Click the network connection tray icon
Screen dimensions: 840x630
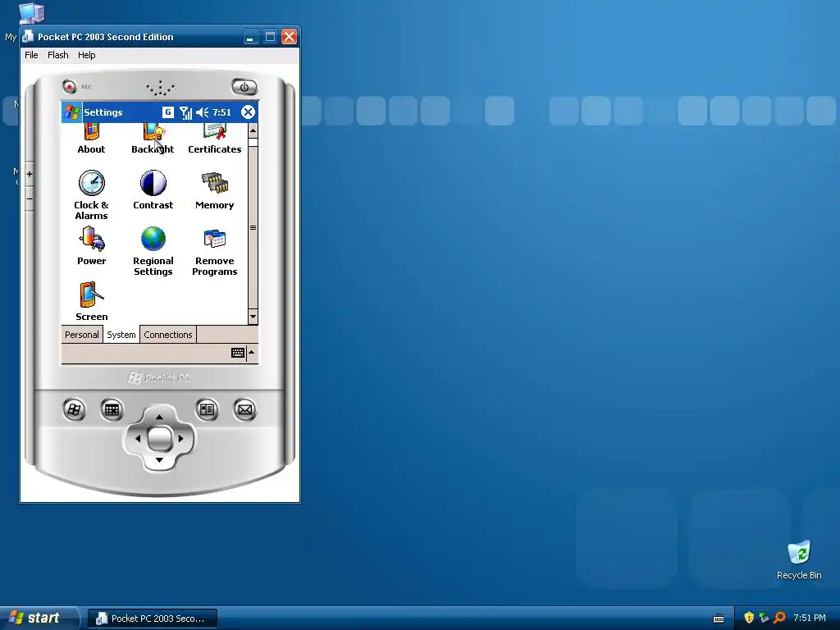click(764, 618)
